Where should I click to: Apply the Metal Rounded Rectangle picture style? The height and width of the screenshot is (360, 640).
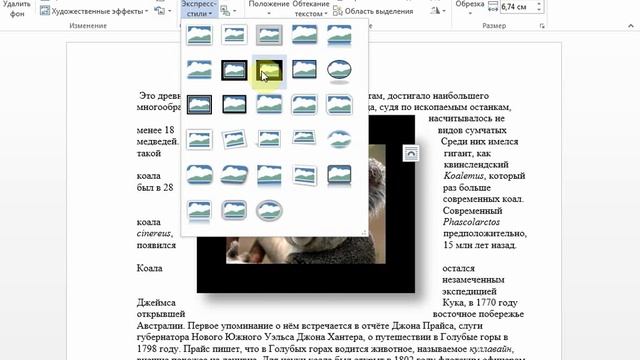coord(234,211)
